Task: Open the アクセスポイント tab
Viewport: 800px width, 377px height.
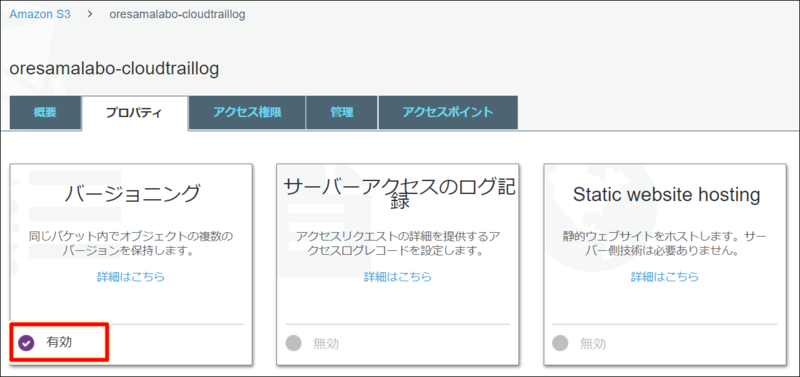Action: (x=447, y=112)
